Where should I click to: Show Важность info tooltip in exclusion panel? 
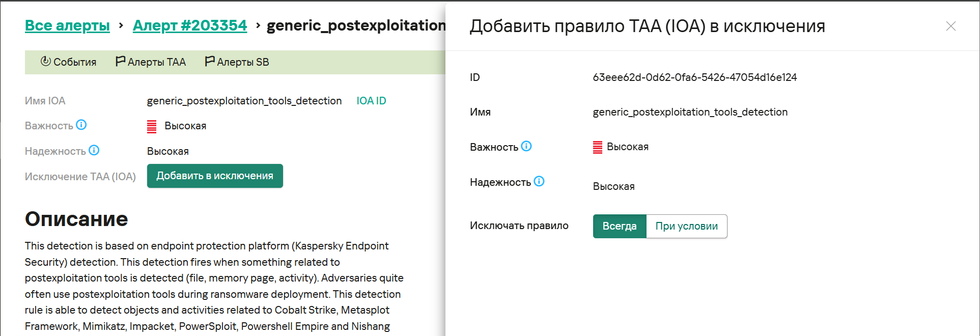click(x=526, y=146)
